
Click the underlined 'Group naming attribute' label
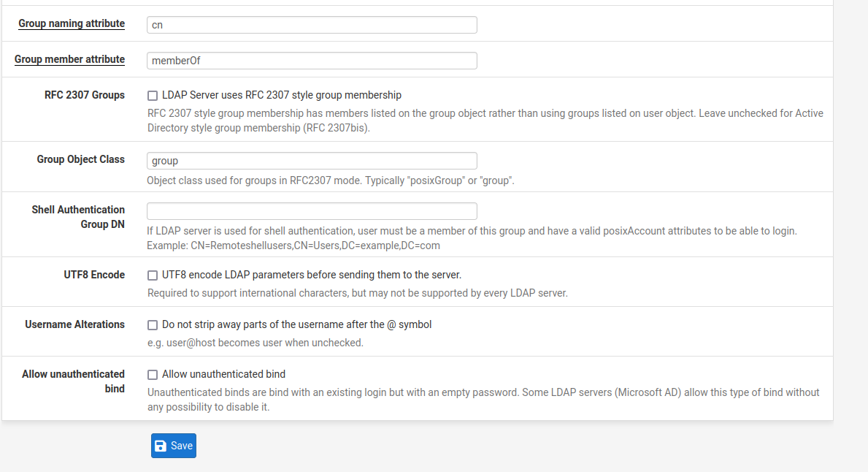72,23
